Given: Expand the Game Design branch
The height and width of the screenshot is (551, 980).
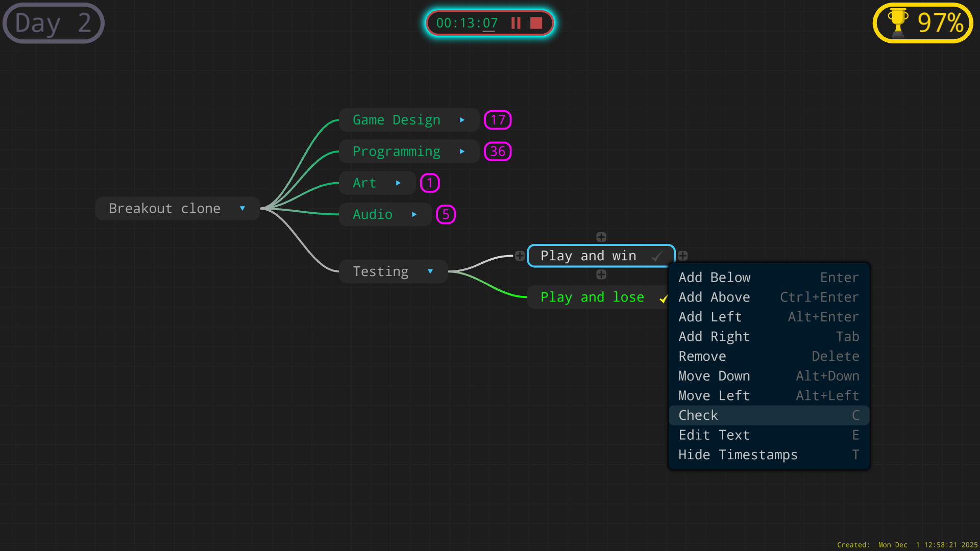Looking at the screenshot, I should click(x=462, y=120).
